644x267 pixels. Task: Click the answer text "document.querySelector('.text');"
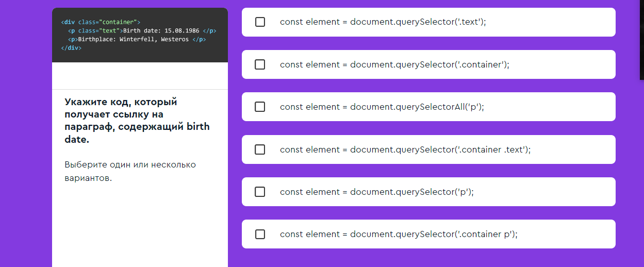click(x=418, y=22)
